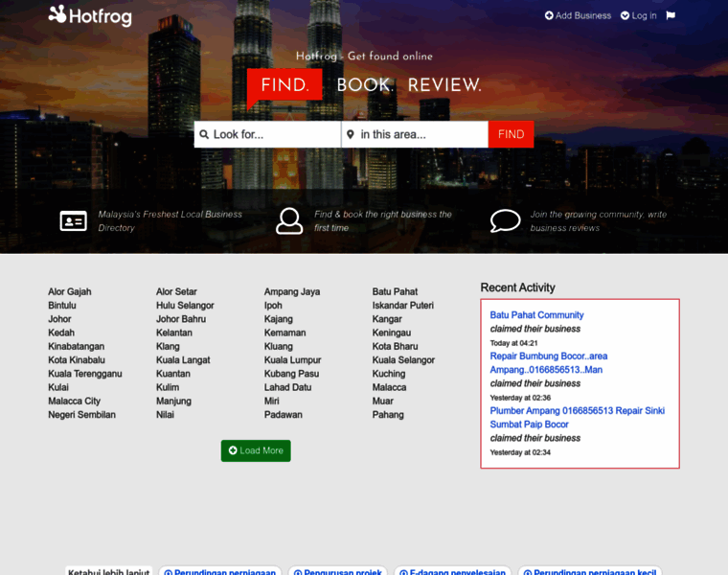Open the Kulim link
728x575 pixels.
168,387
